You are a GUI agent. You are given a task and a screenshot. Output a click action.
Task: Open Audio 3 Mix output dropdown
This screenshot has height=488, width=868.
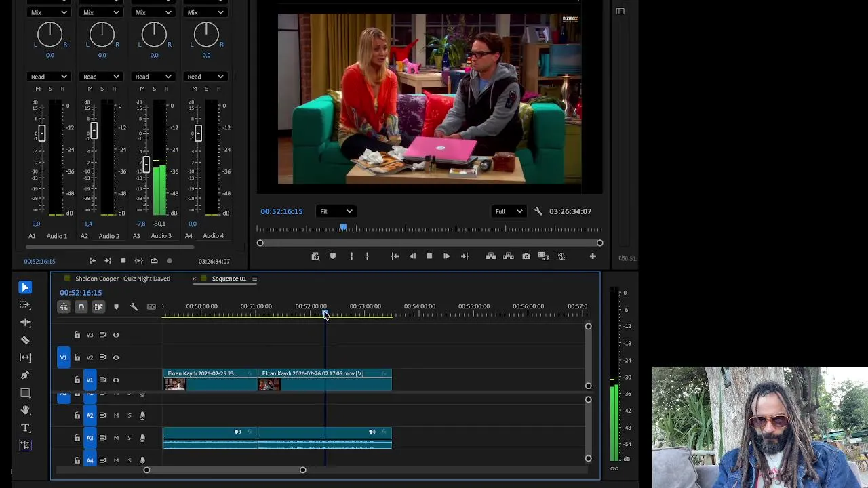tap(154, 12)
